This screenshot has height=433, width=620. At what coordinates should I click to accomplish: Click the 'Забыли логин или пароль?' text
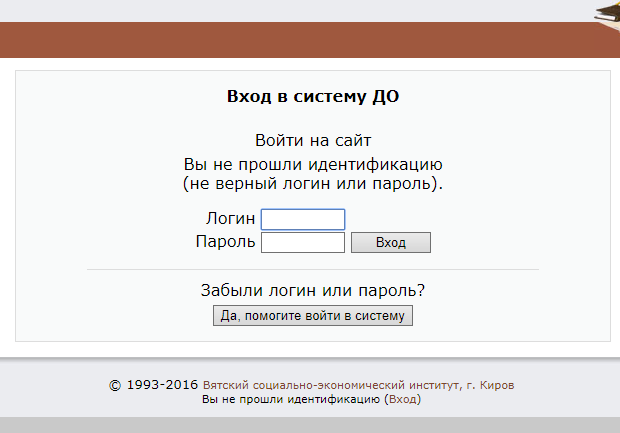coord(313,290)
